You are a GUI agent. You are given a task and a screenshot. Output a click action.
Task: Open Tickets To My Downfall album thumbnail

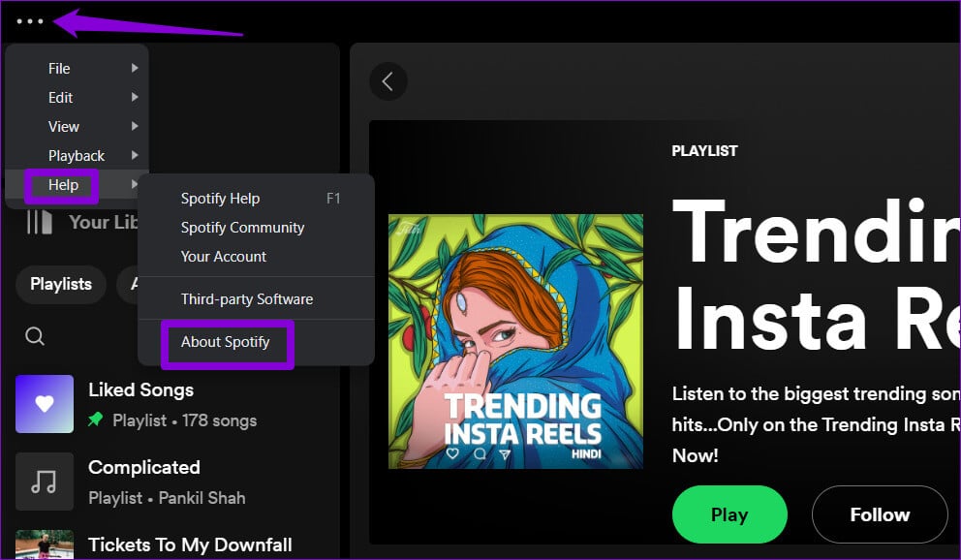(x=45, y=544)
